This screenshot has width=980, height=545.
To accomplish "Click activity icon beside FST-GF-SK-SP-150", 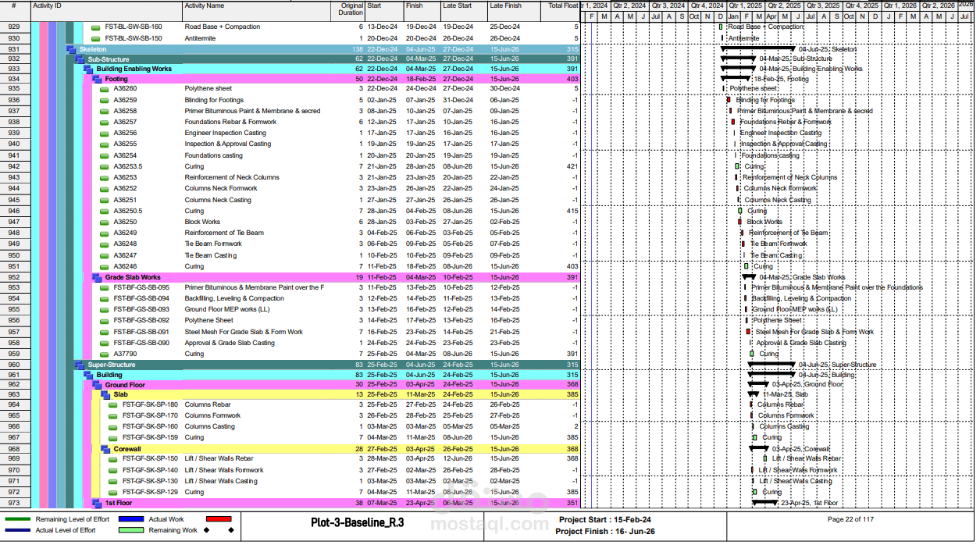I will (x=113, y=458).
